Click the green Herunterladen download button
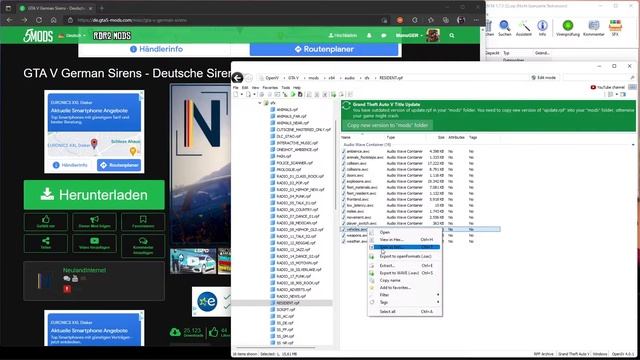The image size is (640, 360). (x=94, y=195)
